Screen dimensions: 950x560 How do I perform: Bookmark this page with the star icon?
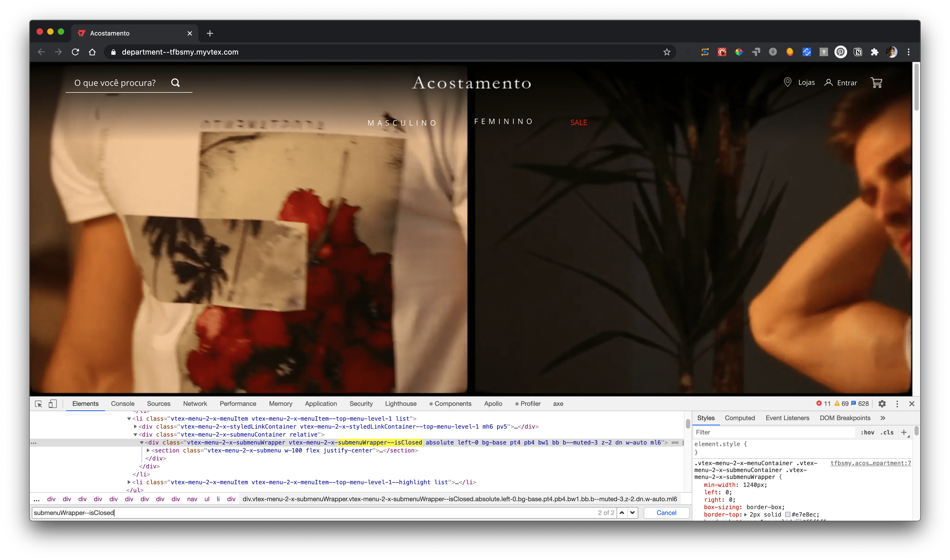pos(666,52)
